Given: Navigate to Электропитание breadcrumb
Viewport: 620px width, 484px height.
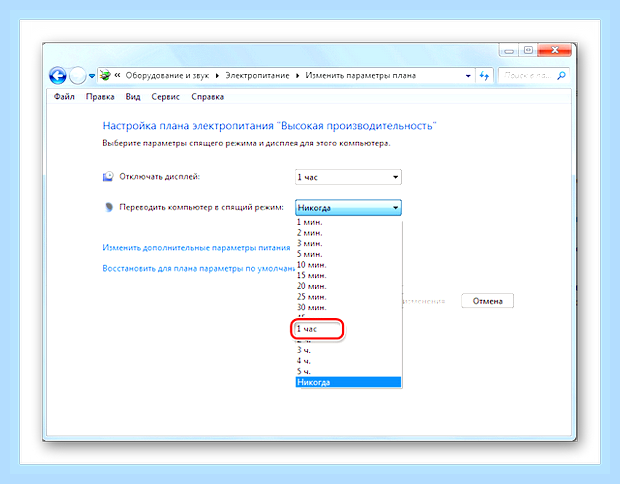Looking at the screenshot, I should [257, 75].
